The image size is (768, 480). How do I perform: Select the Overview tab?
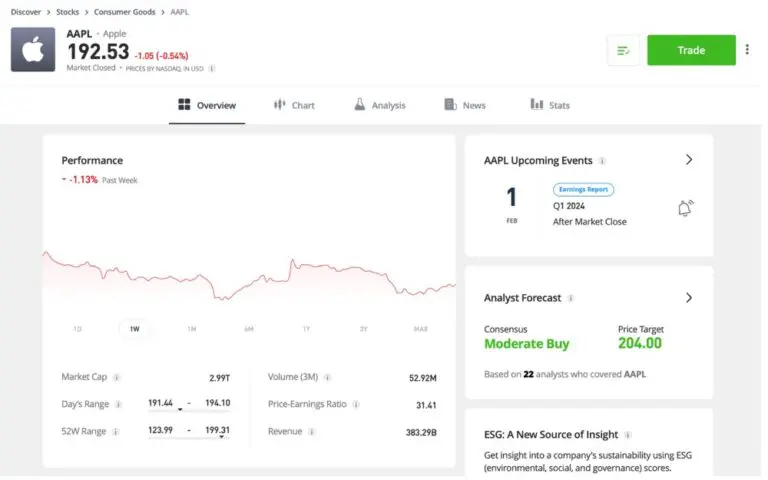pyautogui.click(x=207, y=105)
